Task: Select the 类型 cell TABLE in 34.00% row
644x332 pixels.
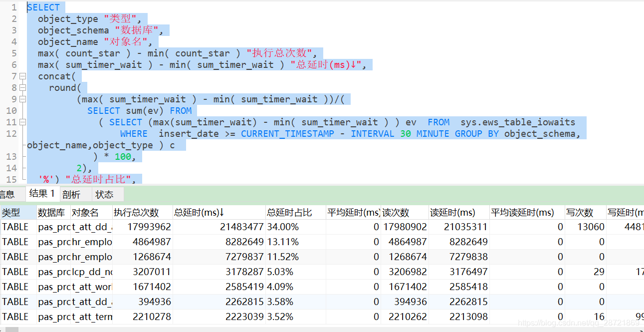Action: coord(18,227)
